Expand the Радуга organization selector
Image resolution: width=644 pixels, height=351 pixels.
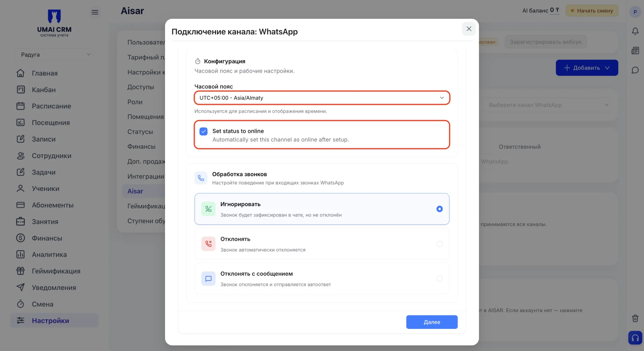pyautogui.click(x=54, y=54)
